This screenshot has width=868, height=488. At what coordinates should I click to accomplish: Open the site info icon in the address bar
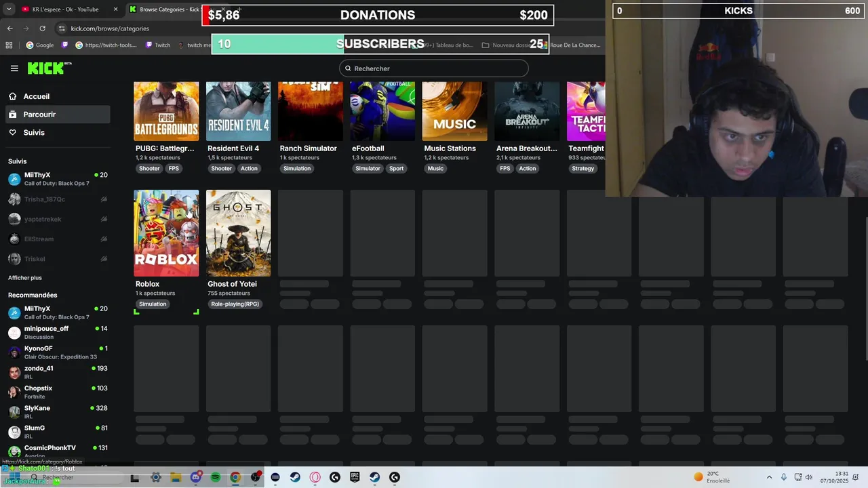62,28
